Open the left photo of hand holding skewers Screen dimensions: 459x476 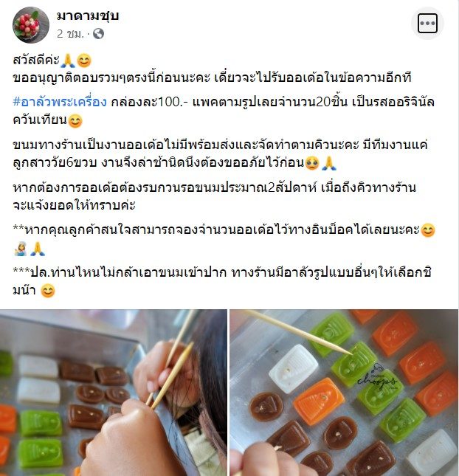tap(113, 393)
